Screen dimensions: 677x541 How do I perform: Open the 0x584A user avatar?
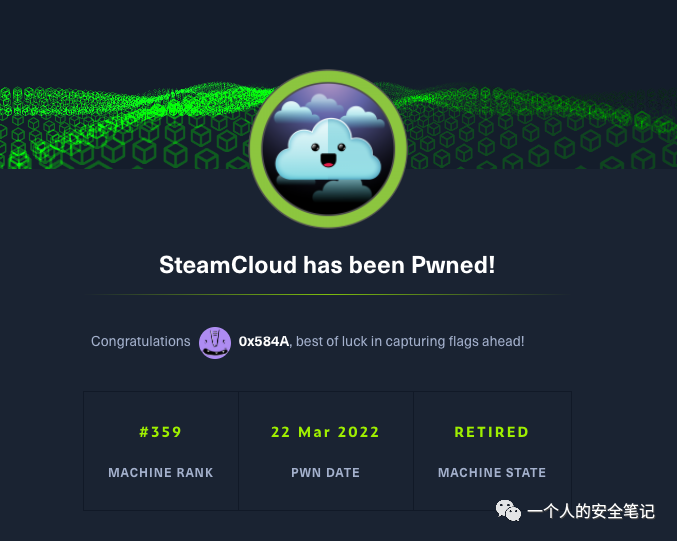tap(215, 342)
